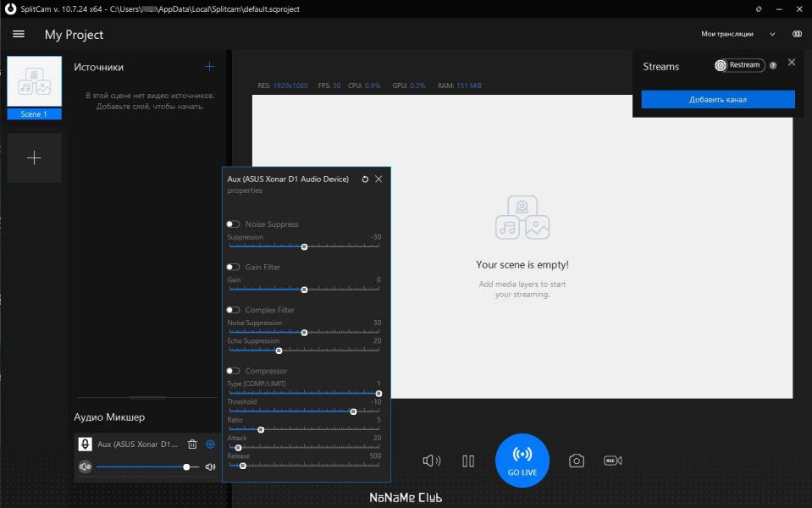The height and width of the screenshot is (508, 812).
Task: Click the Aux mixer volume slider handle
Action: coord(186,467)
